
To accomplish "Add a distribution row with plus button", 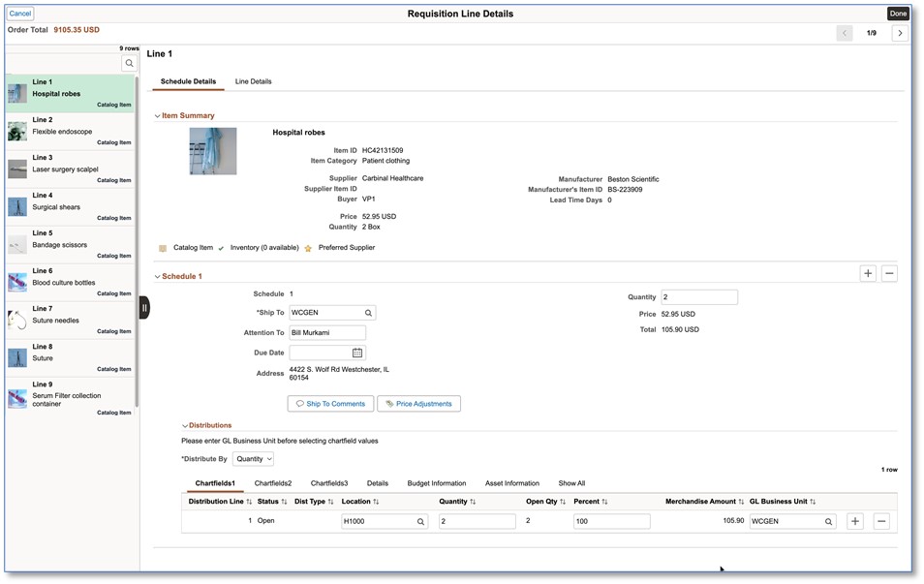I will [855, 521].
